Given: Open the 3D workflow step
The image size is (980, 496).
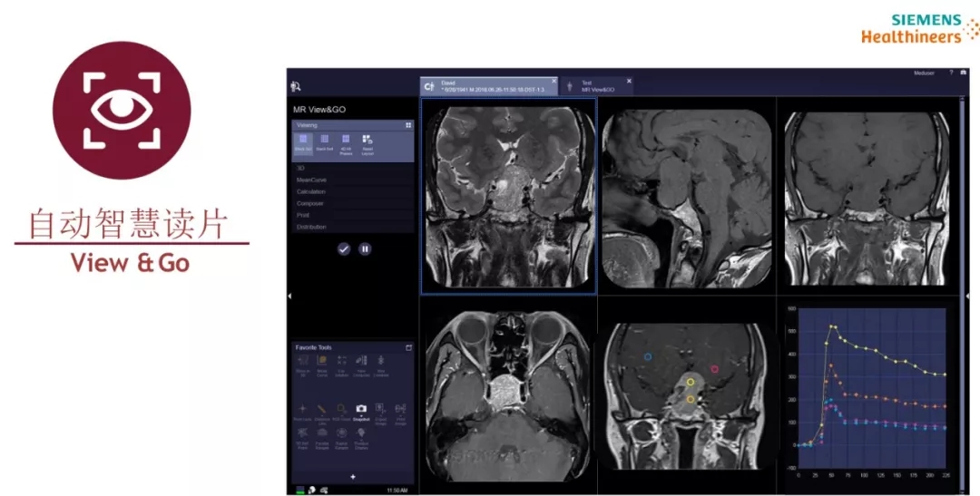Looking at the screenshot, I should pyautogui.click(x=352, y=168).
